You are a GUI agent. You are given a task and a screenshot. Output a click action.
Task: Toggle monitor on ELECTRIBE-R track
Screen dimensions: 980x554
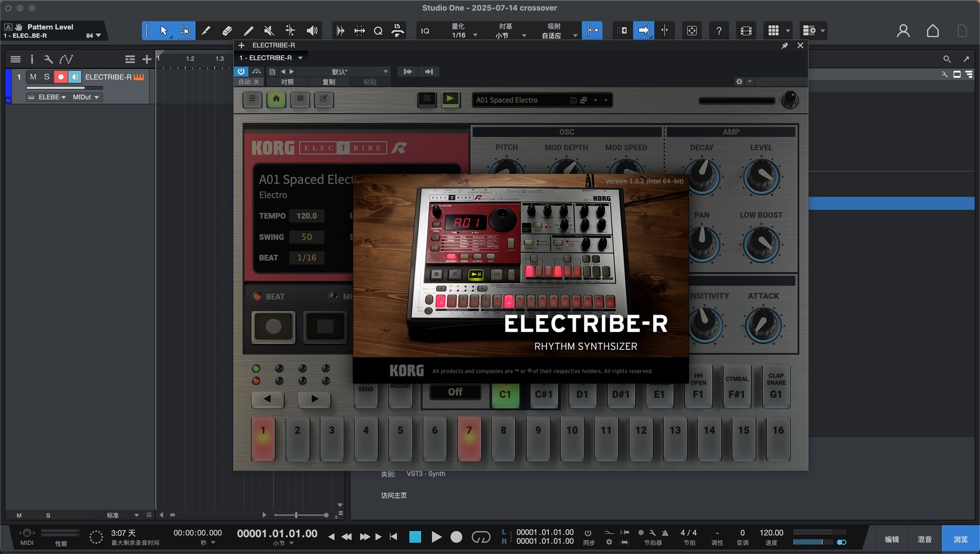point(75,77)
